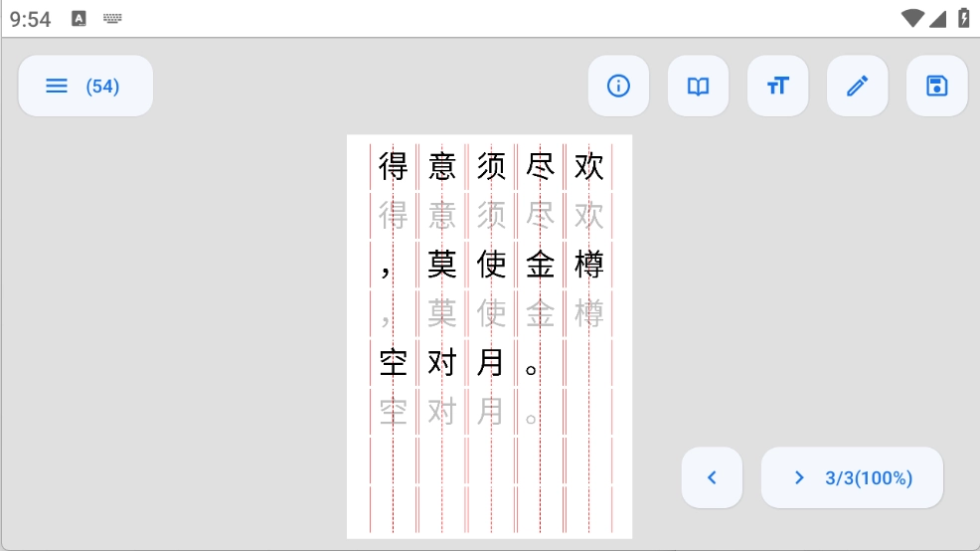Tap the 9:54 clock in status bar
Viewport: 980px width, 551px height.
pyautogui.click(x=31, y=19)
